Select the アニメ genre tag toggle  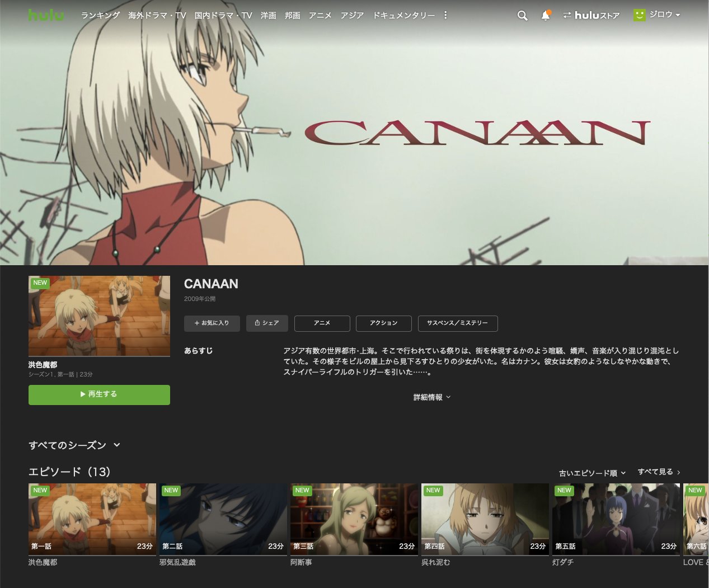pos(322,323)
